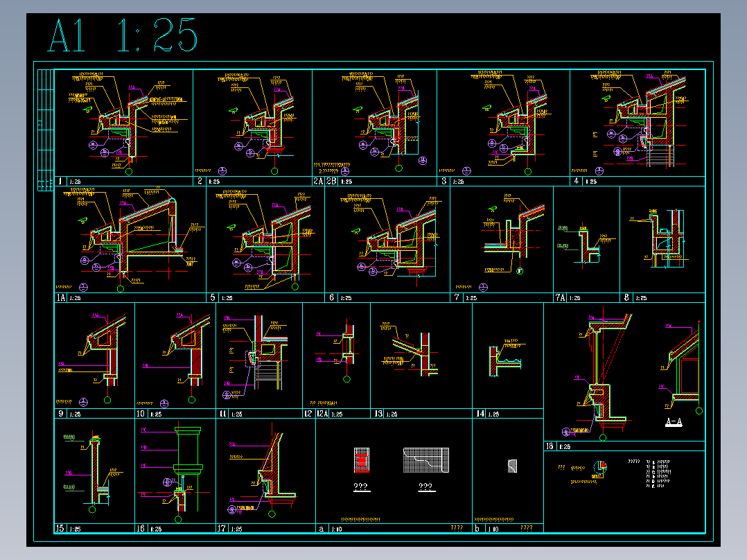Select the detail number label "10"
Image resolution: width=747 pixels, height=560 pixels.
pos(141,414)
